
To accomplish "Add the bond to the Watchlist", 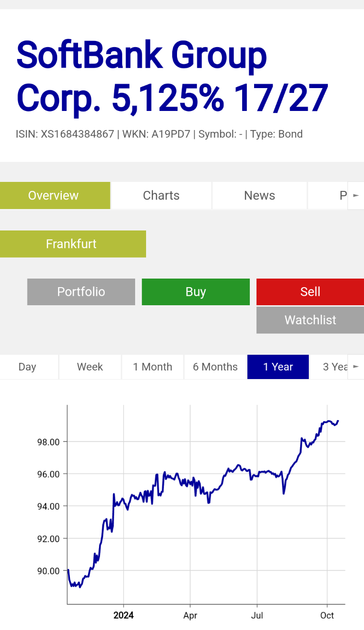I will click(310, 320).
